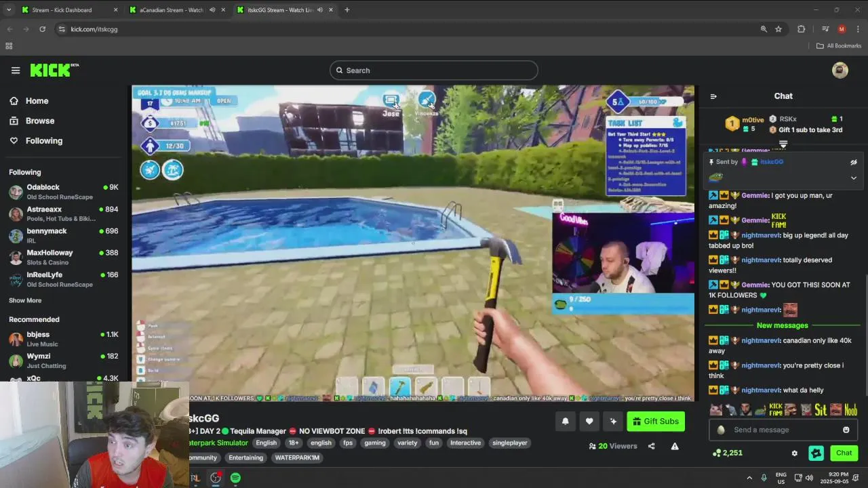Click the green Chat send button
This screenshot has width=868, height=488.
click(x=844, y=453)
